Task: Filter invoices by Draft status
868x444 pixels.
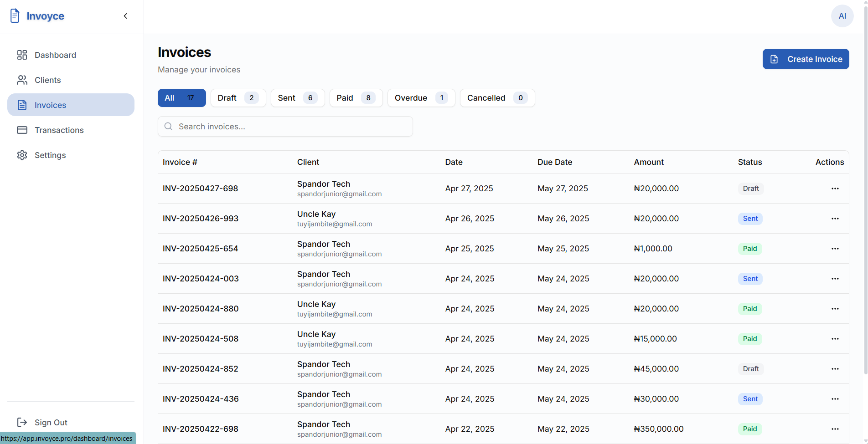Action: (x=238, y=98)
